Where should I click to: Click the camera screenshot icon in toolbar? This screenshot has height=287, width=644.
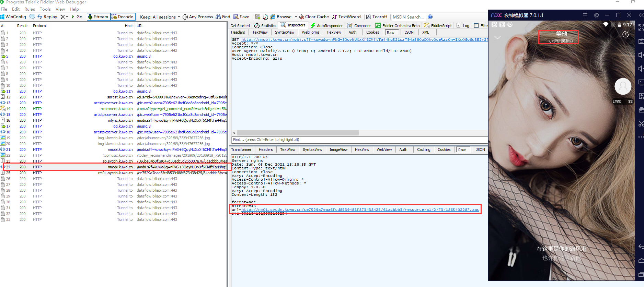pos(257,16)
